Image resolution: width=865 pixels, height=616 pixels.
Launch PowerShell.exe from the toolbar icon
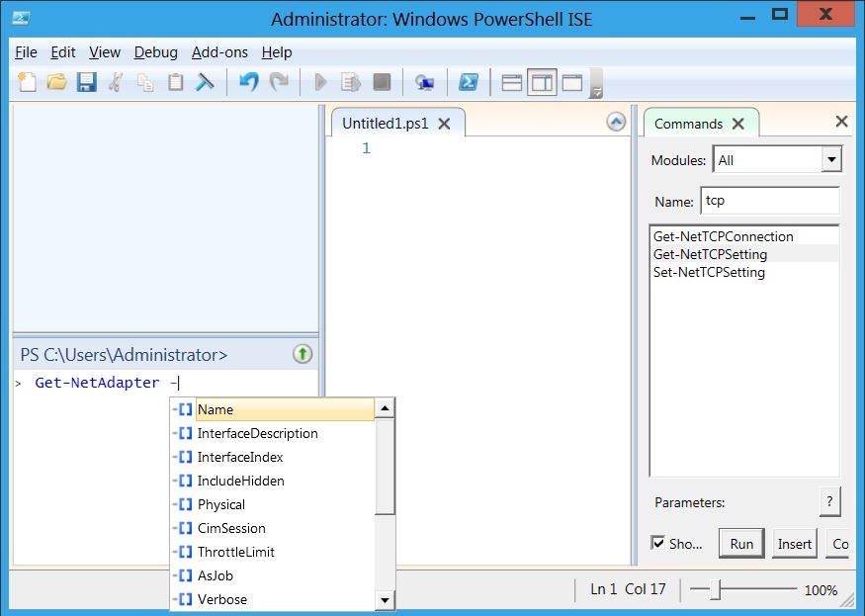click(471, 83)
